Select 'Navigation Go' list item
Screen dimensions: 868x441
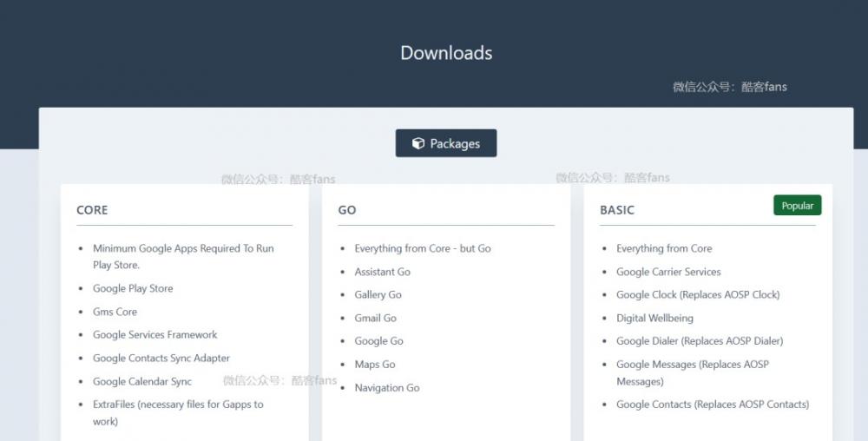pos(387,388)
